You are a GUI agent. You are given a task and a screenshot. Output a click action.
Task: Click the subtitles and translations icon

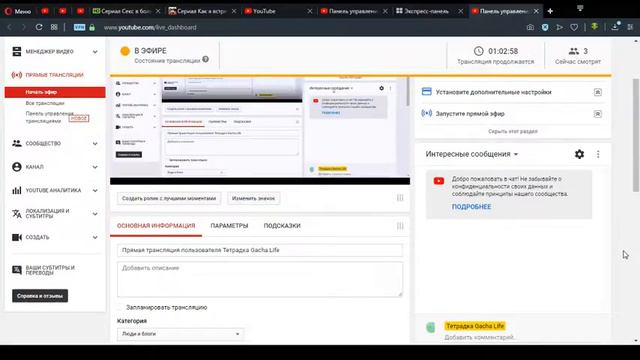16,270
